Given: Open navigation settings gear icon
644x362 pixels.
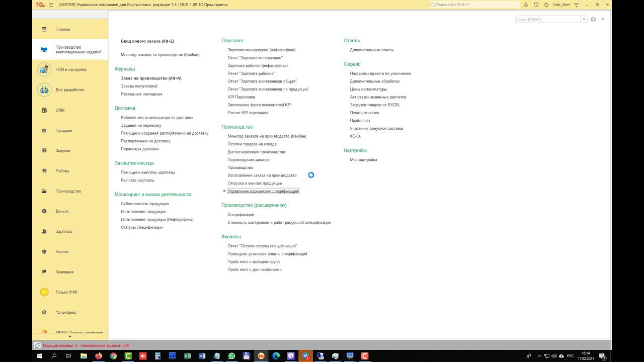Looking at the screenshot, I should (593, 19).
